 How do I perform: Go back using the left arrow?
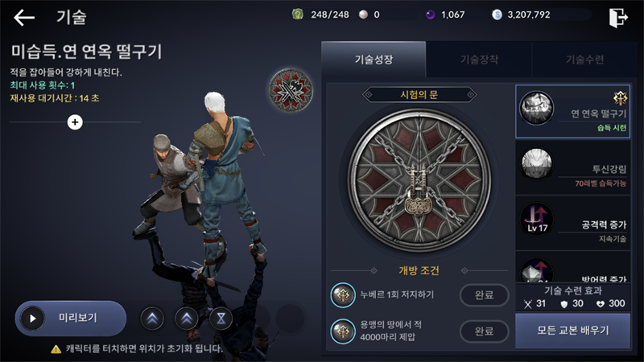pos(24,18)
